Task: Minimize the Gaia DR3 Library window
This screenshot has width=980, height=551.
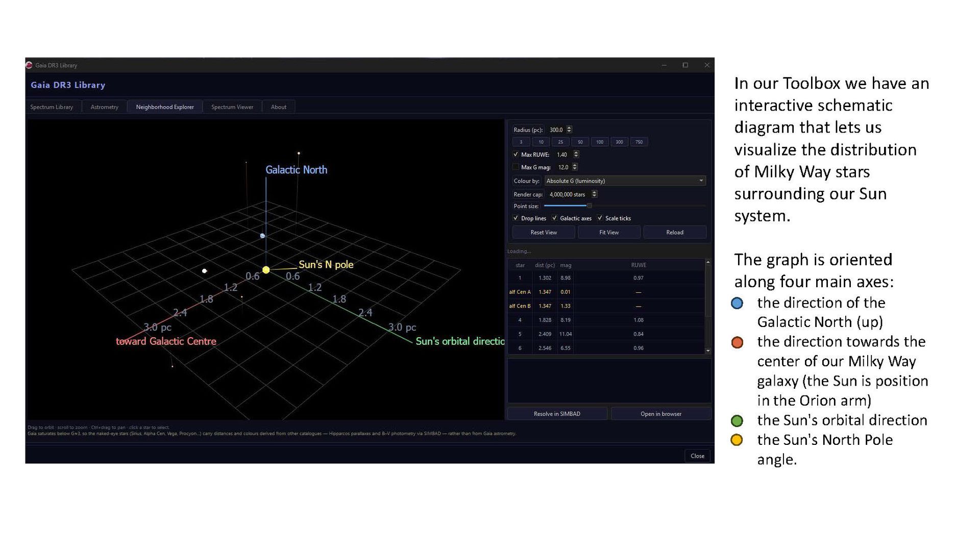Action: 664,65
